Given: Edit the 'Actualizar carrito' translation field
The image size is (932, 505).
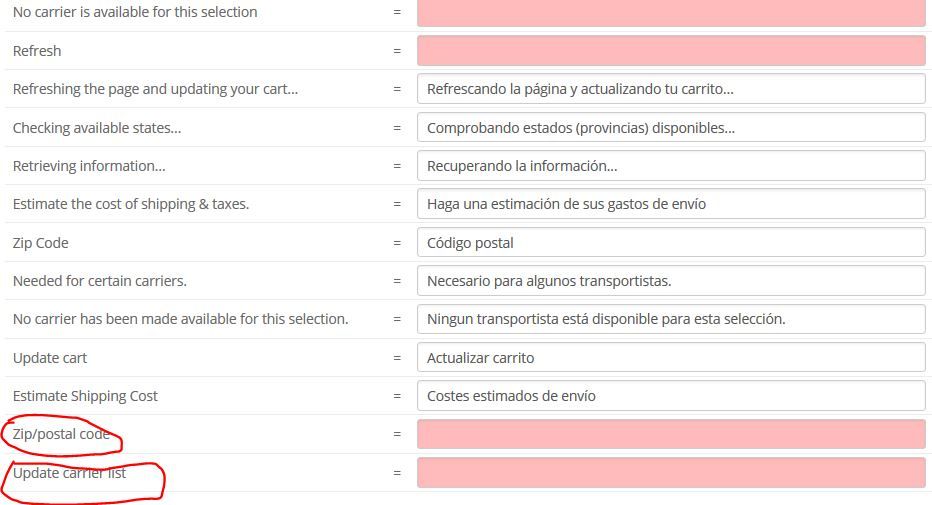Looking at the screenshot, I should 671,358.
